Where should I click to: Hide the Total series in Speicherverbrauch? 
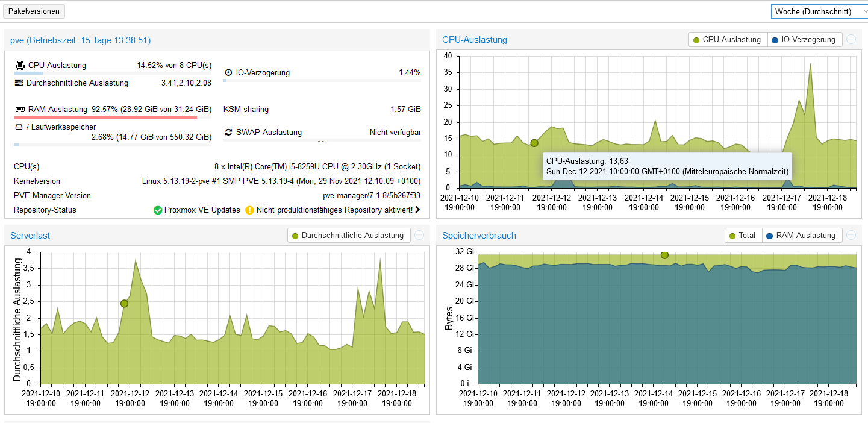tap(743, 236)
